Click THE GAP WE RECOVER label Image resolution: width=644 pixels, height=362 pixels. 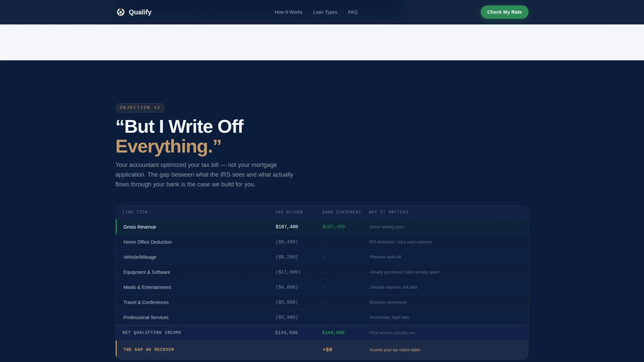pyautogui.click(x=149, y=350)
